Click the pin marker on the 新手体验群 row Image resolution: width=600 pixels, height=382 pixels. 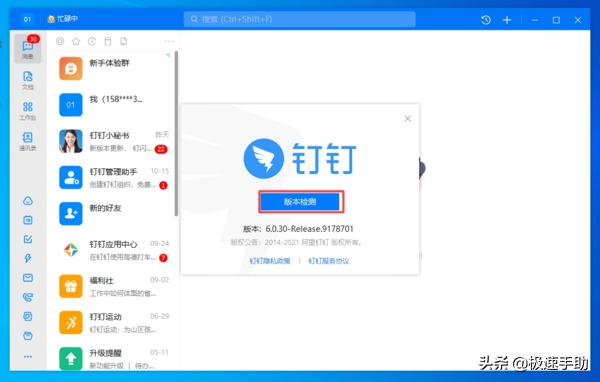(x=168, y=56)
